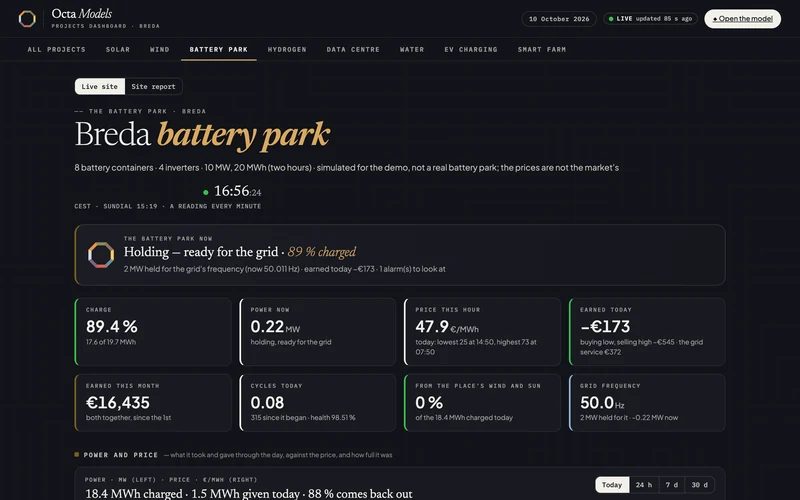Set the chart range to 7 d

(672, 485)
